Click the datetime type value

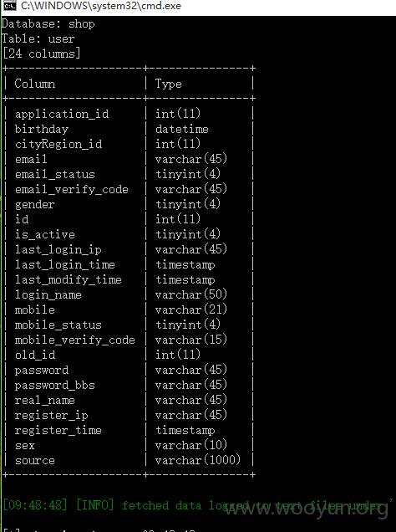point(182,130)
